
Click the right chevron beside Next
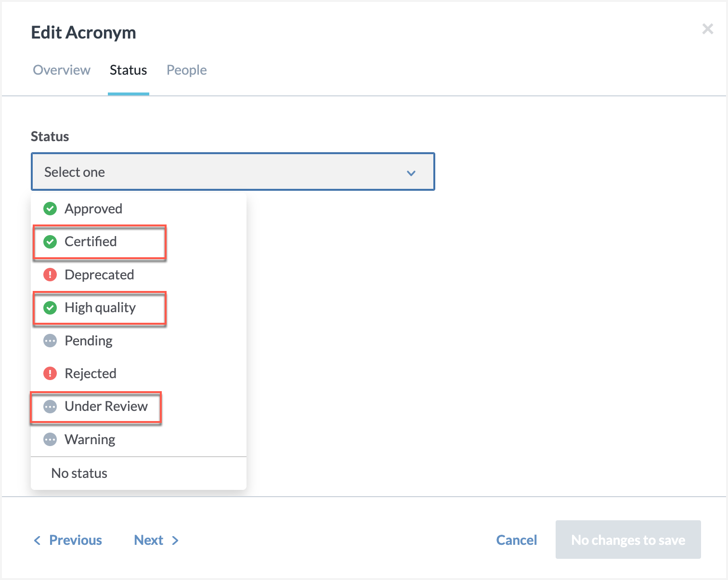point(175,540)
